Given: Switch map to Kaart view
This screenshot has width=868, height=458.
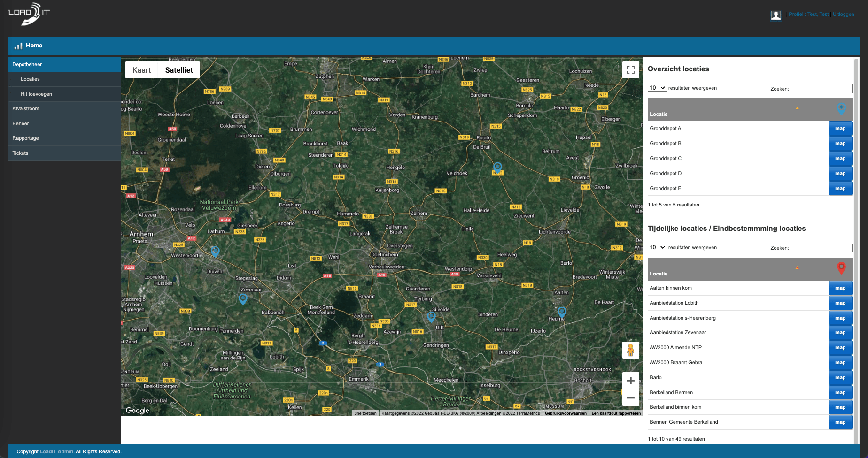Looking at the screenshot, I should point(141,70).
